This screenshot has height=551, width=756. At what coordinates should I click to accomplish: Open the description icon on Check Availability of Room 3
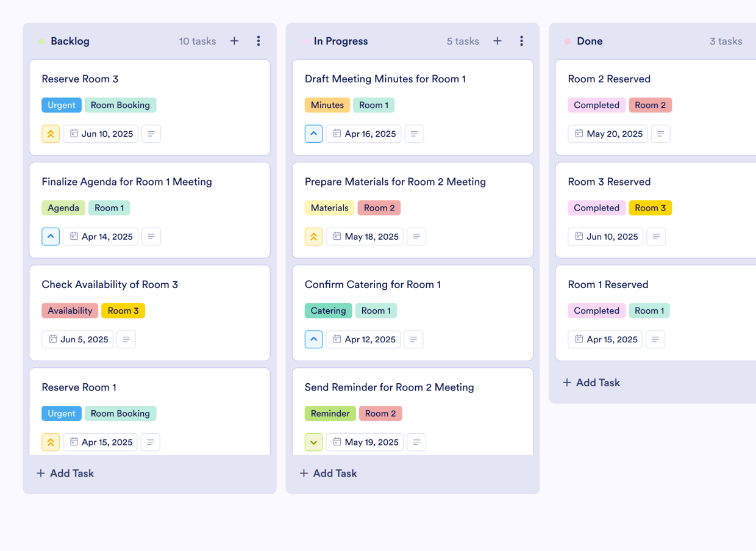click(126, 339)
